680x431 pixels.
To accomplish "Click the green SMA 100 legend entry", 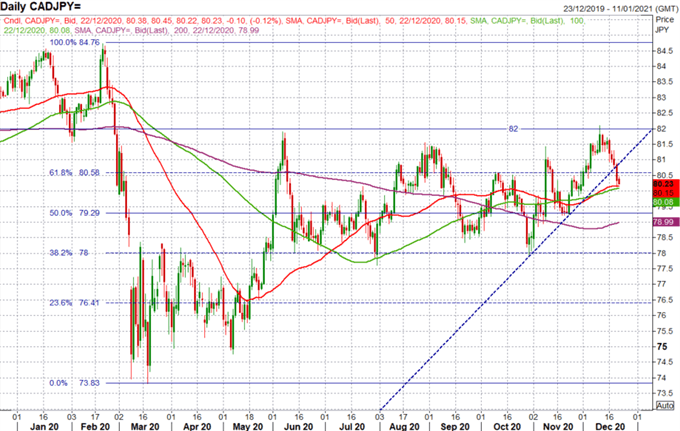I will click(294, 26).
